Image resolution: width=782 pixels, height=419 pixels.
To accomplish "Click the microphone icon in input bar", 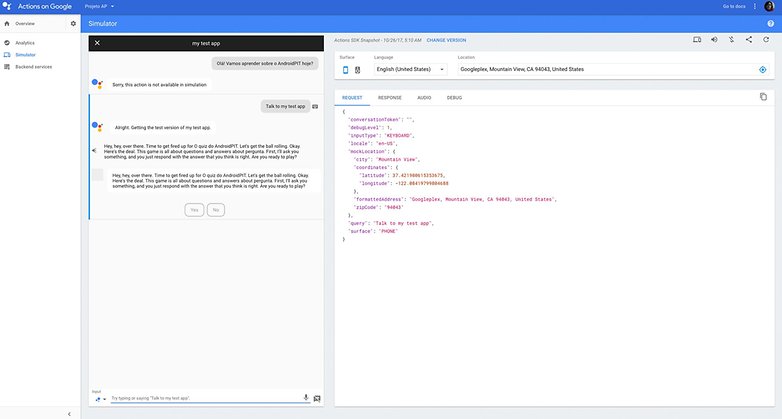I will tap(306, 398).
